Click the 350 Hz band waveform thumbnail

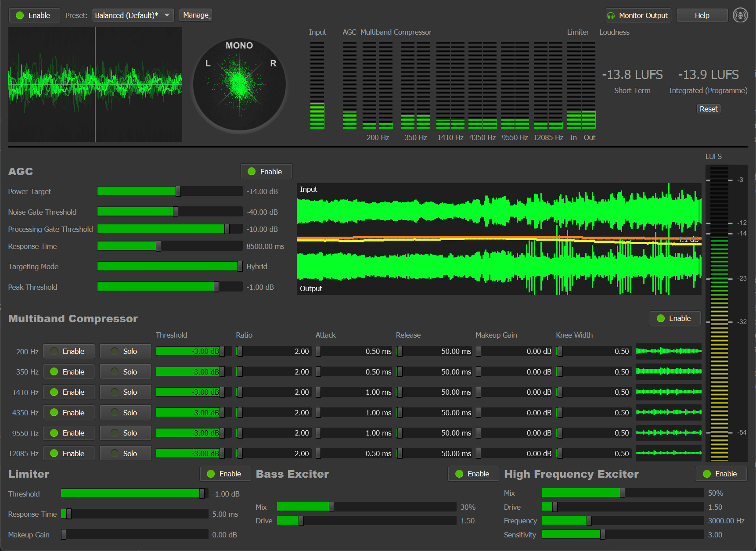pos(668,371)
